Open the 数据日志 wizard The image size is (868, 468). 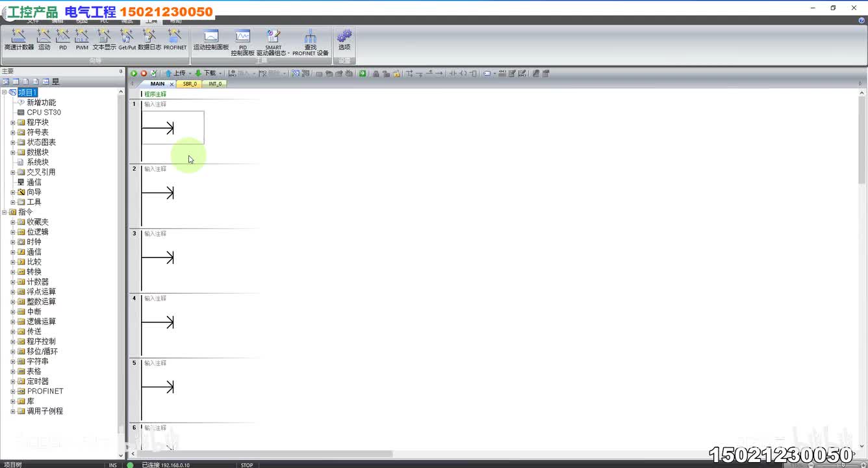(x=149, y=40)
